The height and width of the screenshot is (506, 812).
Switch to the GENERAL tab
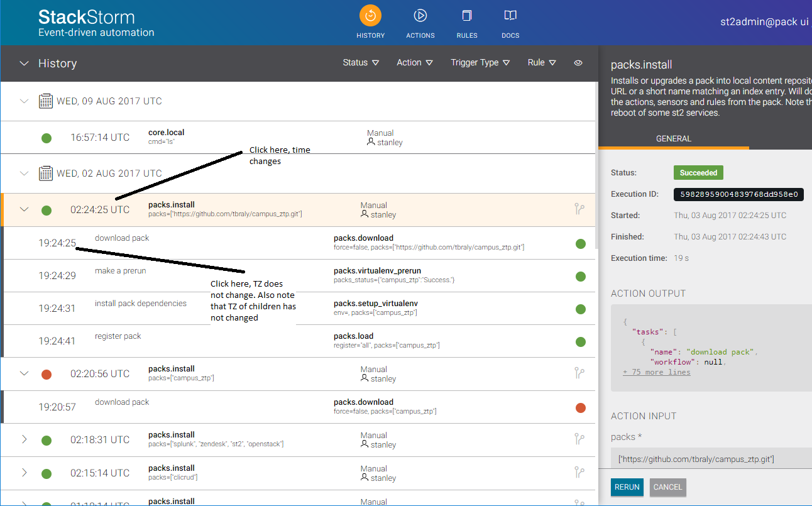(x=674, y=139)
